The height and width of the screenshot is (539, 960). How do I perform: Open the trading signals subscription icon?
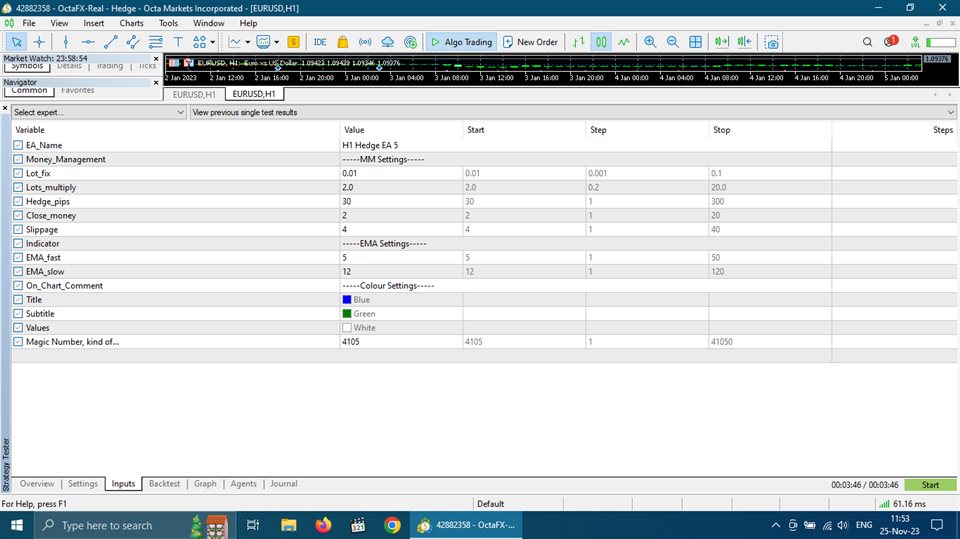click(x=410, y=42)
